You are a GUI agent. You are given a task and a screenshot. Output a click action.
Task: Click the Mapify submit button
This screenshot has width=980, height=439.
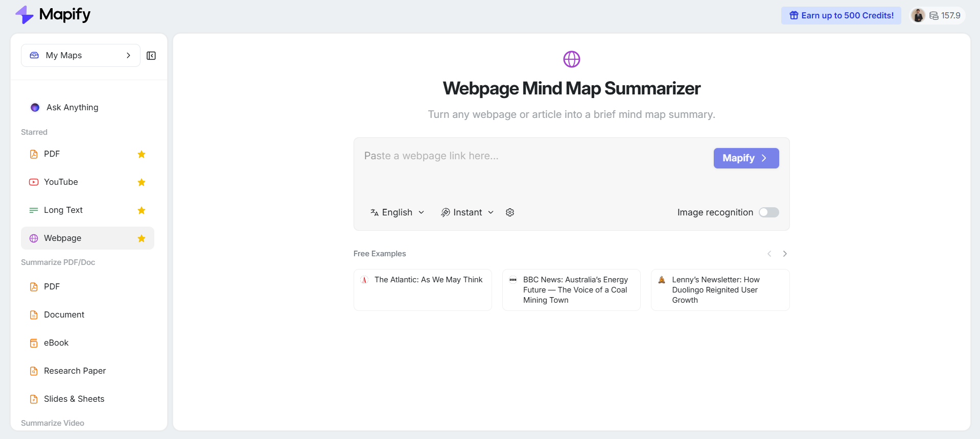(746, 158)
